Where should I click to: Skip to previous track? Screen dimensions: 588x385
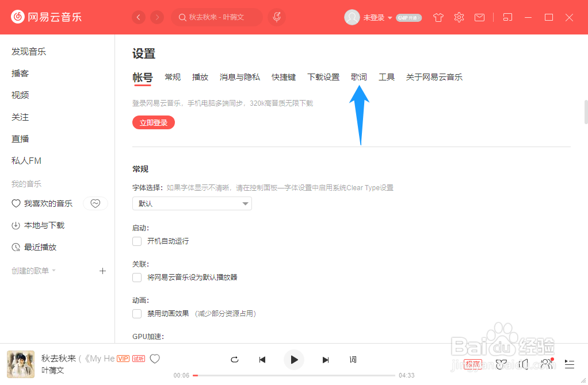pyautogui.click(x=262, y=360)
